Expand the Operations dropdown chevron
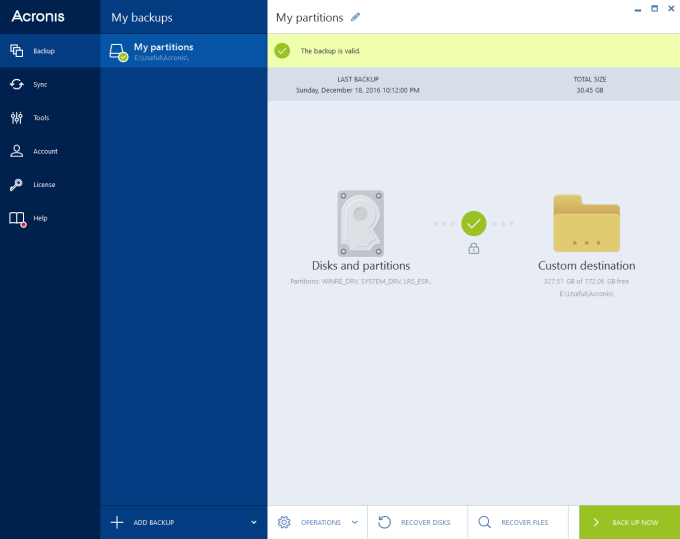This screenshot has height=539, width=680. 355,523
